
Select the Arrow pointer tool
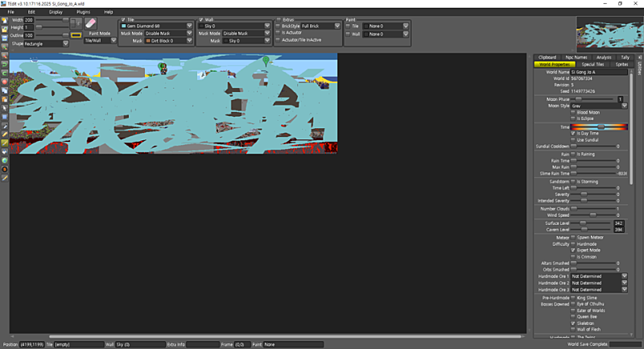(x=5, y=108)
